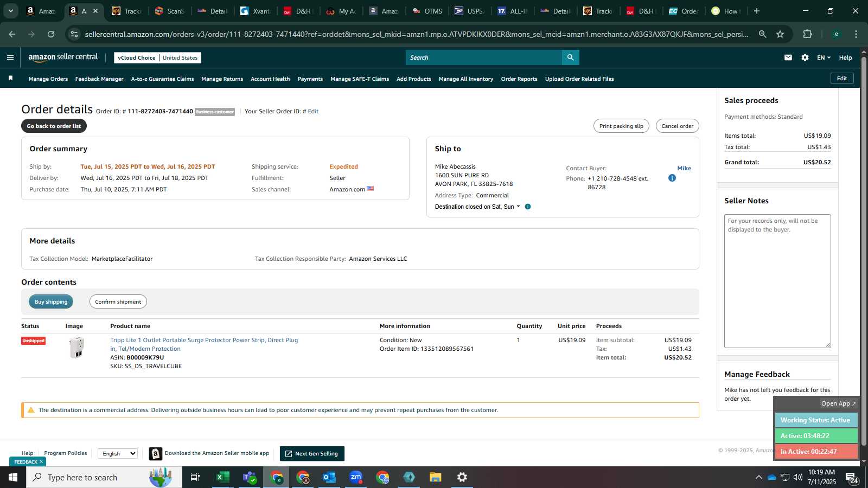
Task: Open Outlook from the taskbar
Action: (x=329, y=477)
